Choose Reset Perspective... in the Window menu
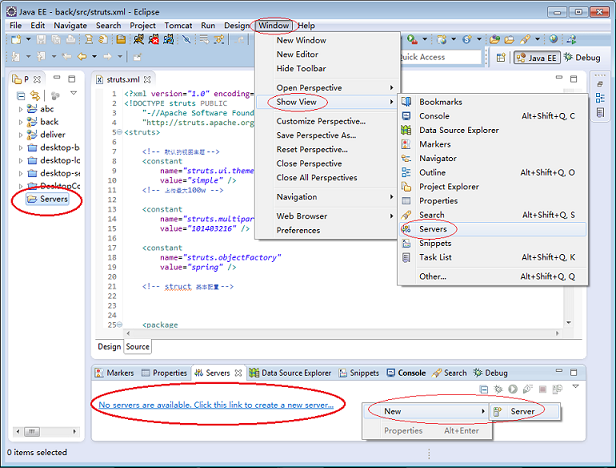The height and width of the screenshot is (468, 616). (x=326, y=149)
